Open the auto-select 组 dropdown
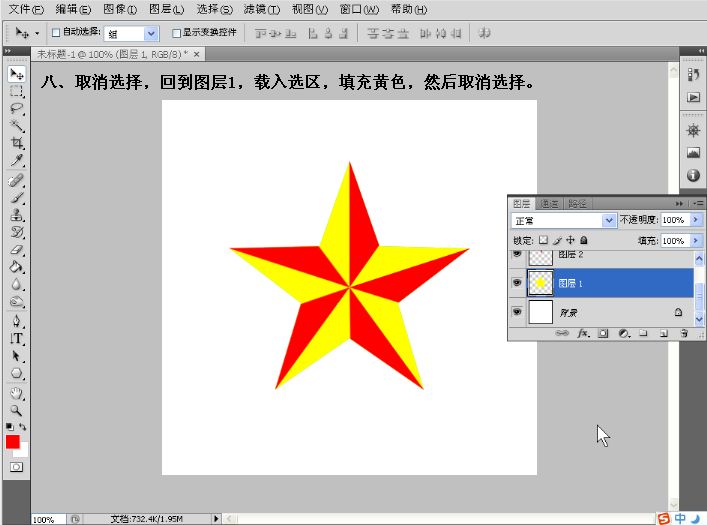The width and height of the screenshot is (707, 525). point(151,33)
